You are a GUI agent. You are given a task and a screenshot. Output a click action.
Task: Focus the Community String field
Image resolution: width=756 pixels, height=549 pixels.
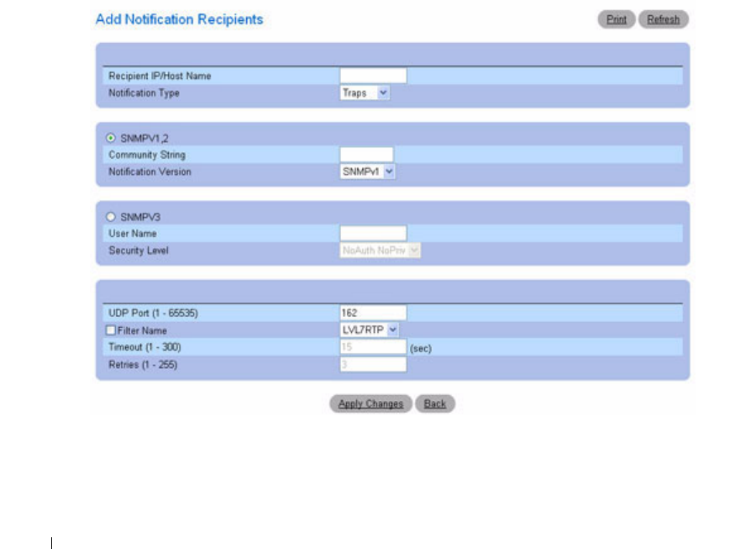(366, 155)
